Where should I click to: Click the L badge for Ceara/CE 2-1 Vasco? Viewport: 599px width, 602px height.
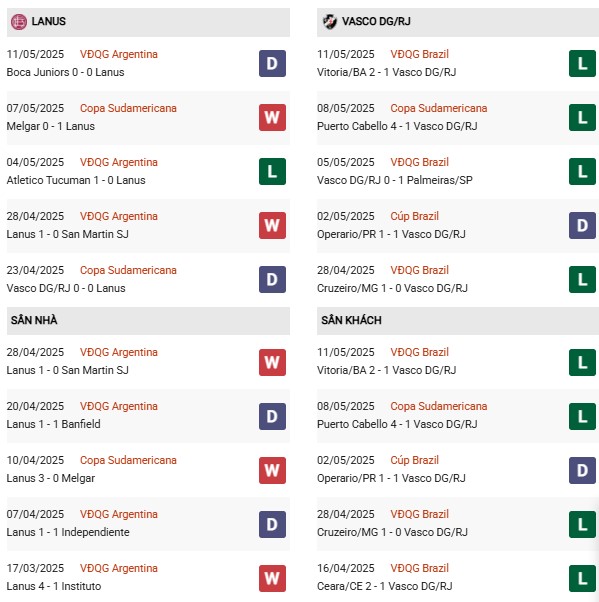[x=582, y=578]
